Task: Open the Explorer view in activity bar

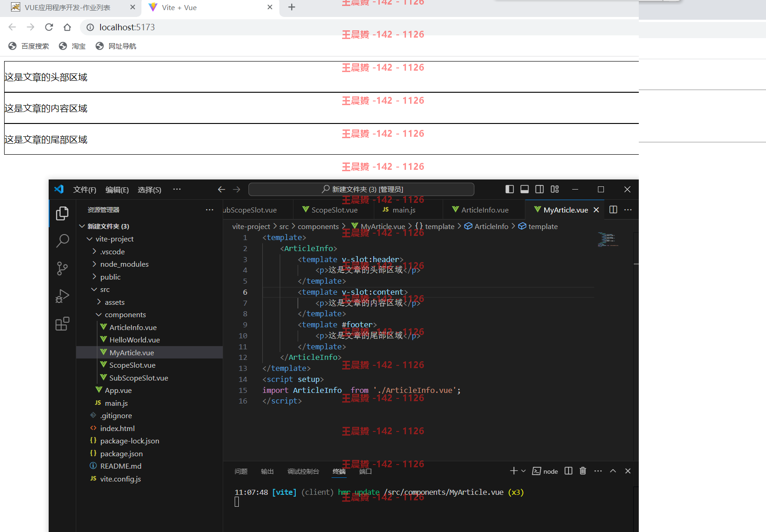Action: pos(62,213)
